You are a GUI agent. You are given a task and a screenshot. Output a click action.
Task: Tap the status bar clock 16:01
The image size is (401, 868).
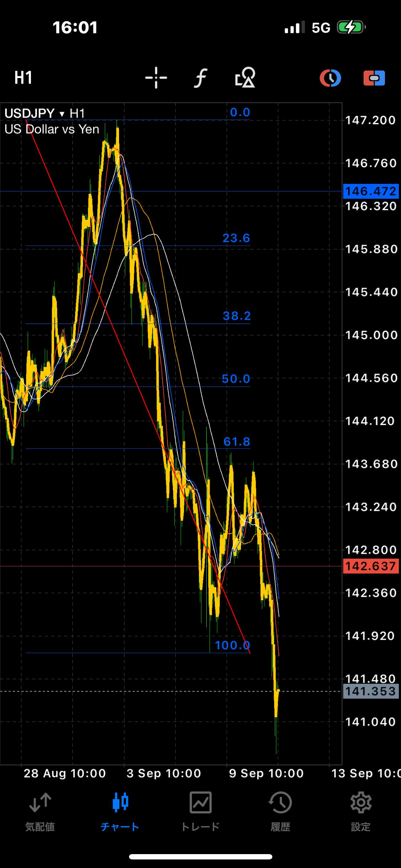pos(75,27)
